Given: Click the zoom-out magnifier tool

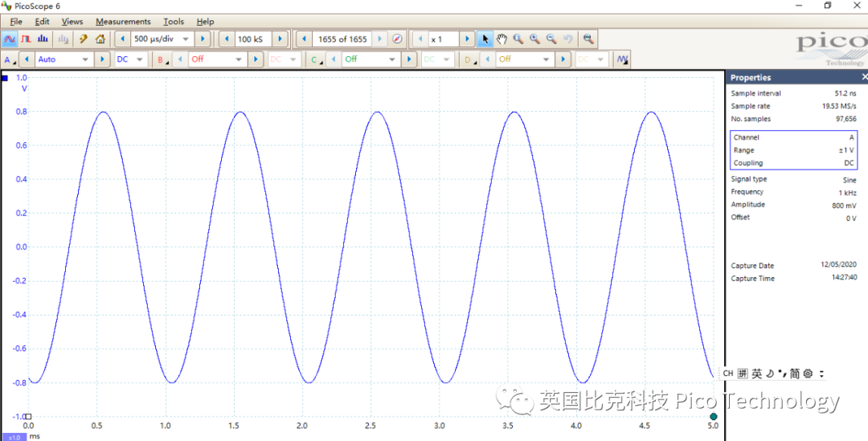Looking at the screenshot, I should point(551,39).
